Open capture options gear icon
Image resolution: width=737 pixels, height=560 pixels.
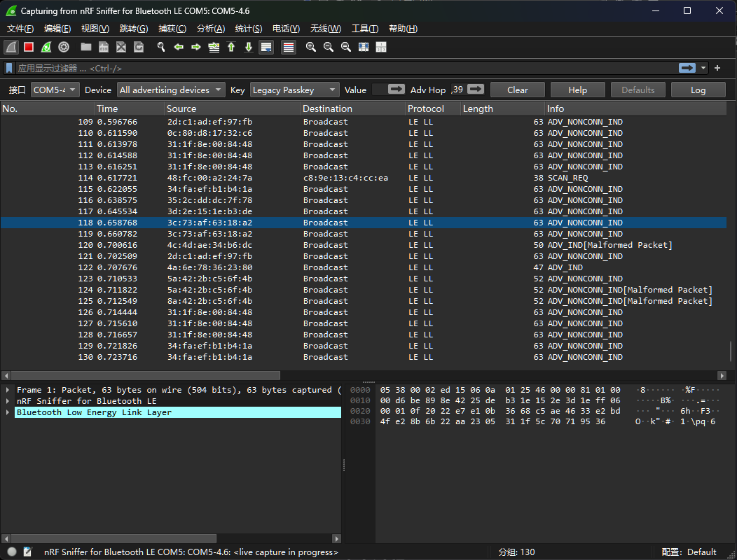[x=64, y=47]
